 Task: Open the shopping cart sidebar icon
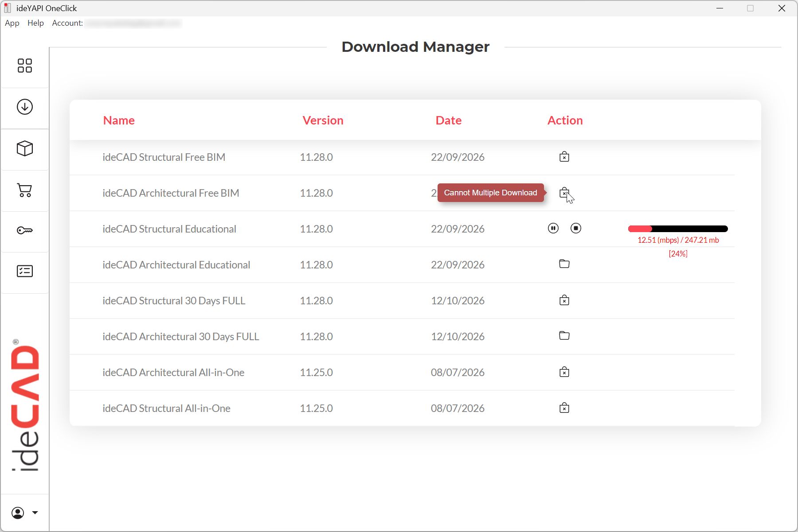[x=25, y=190]
